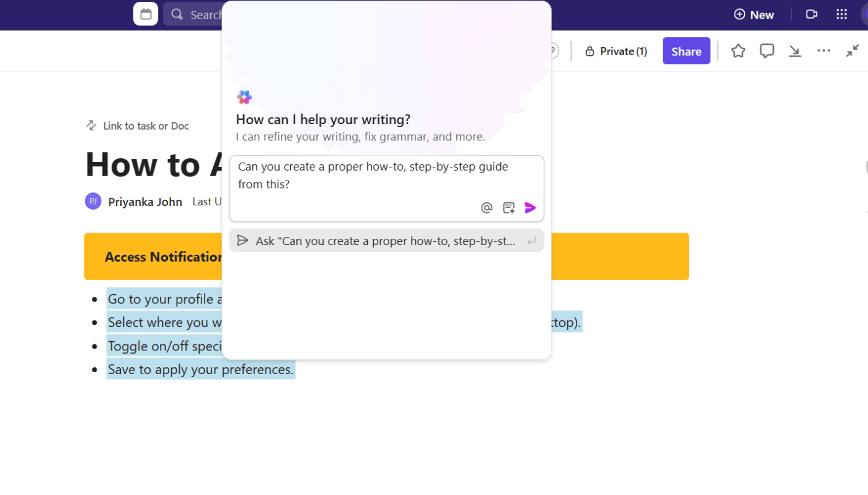This screenshot has width=868, height=495.
Task: Open AI prompt templates with the sparkle icon
Action: point(508,207)
